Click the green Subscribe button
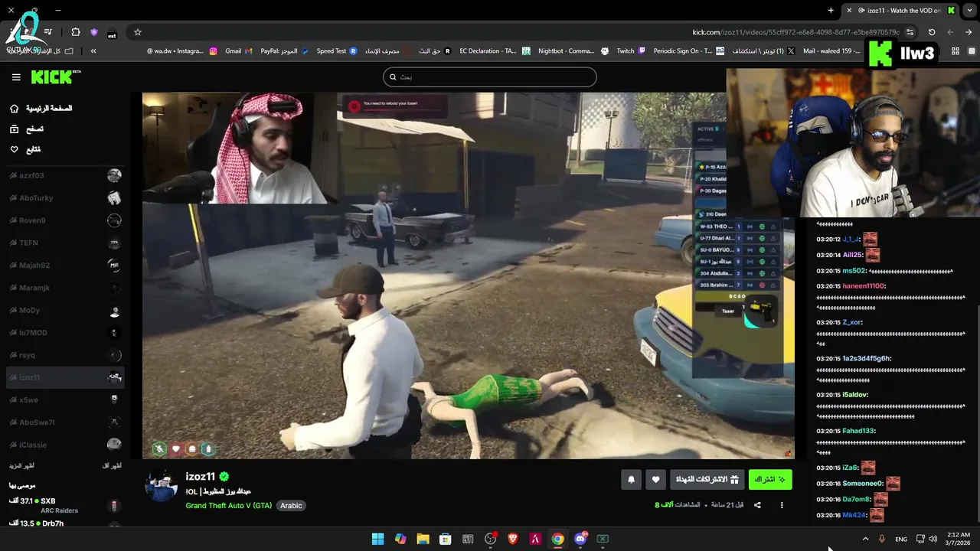The height and width of the screenshot is (551, 980). (x=770, y=480)
